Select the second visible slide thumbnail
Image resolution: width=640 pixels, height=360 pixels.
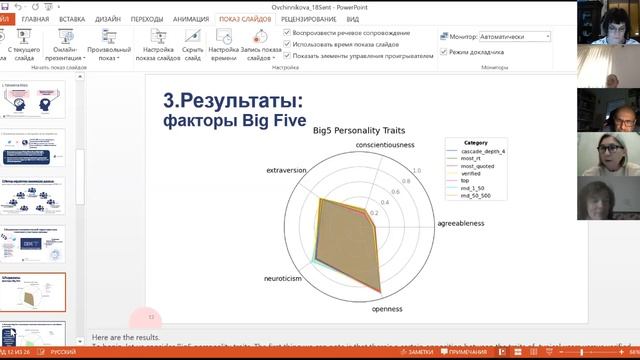pos(33,148)
